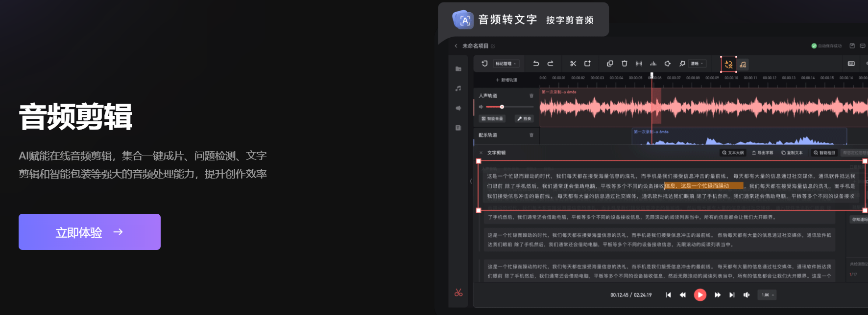Click the crop-with-plus toolbar icon
This screenshot has width=868, height=315.
coord(587,64)
